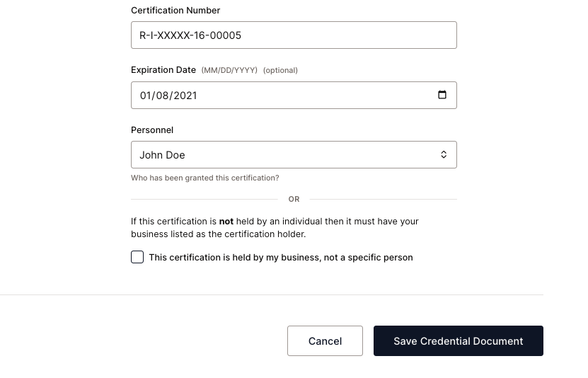The image size is (588, 378).
Task: Click the Expiration Date label
Action: 163,70
